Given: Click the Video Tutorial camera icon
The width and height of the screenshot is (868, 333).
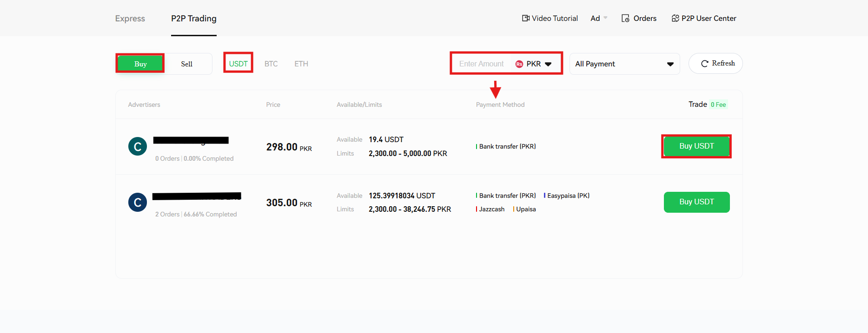Looking at the screenshot, I should click(526, 19).
